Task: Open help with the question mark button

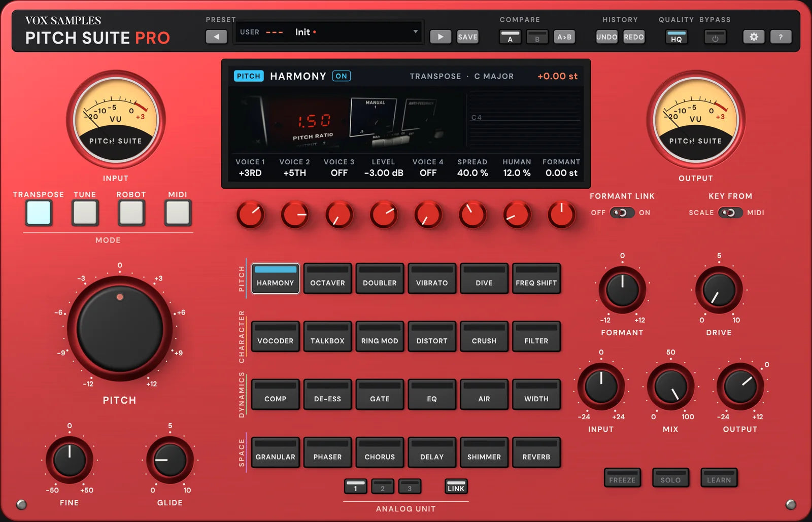Action: pos(781,37)
